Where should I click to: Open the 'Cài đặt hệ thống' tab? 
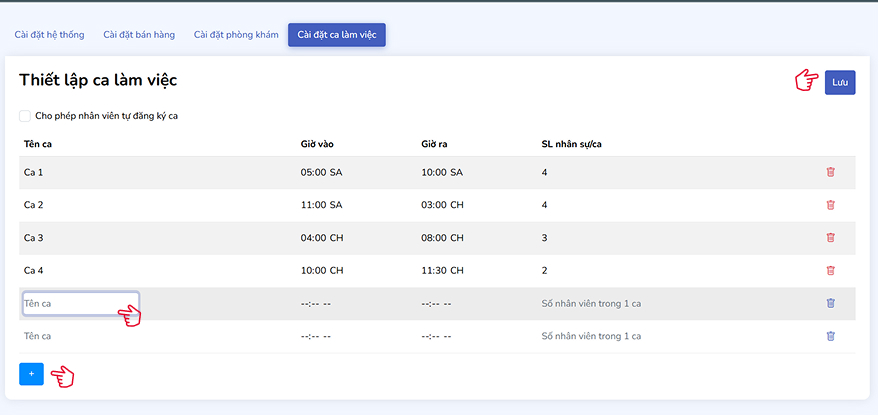click(x=50, y=35)
